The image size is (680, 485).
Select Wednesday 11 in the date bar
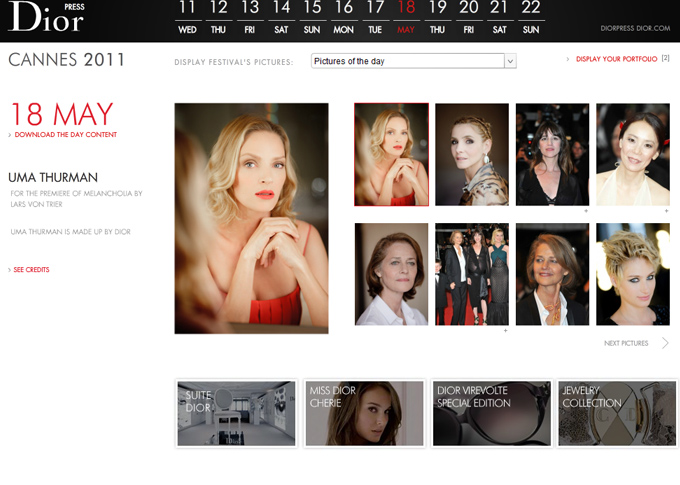(x=187, y=18)
